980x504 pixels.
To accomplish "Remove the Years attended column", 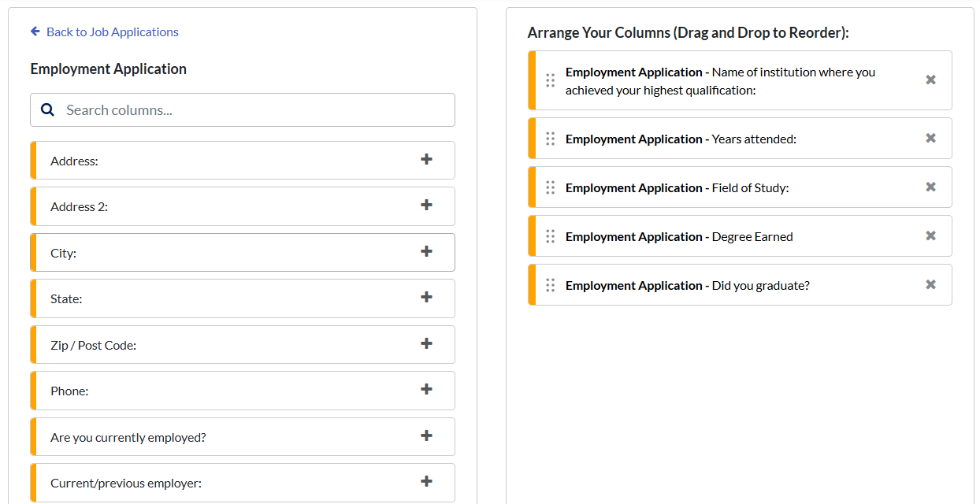I will 930,138.
